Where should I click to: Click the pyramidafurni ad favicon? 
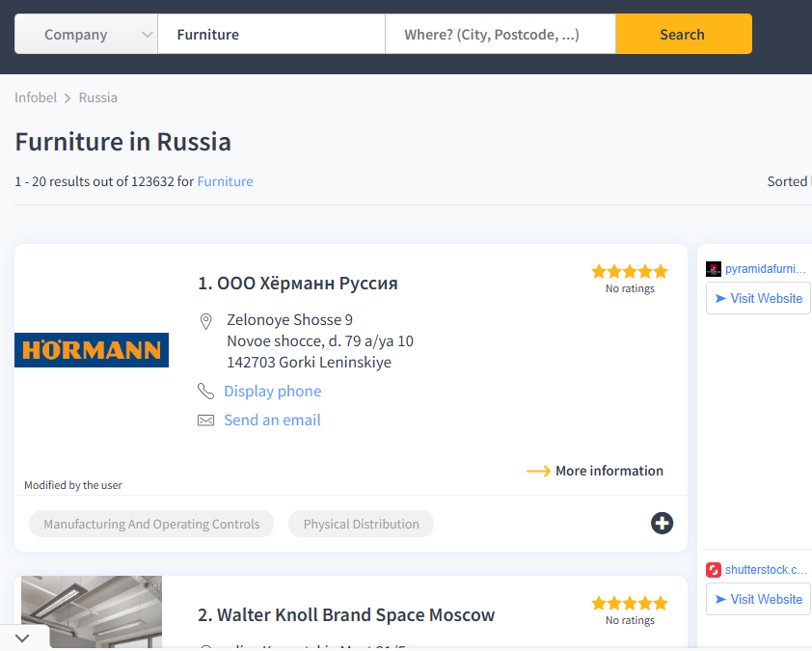click(x=713, y=269)
